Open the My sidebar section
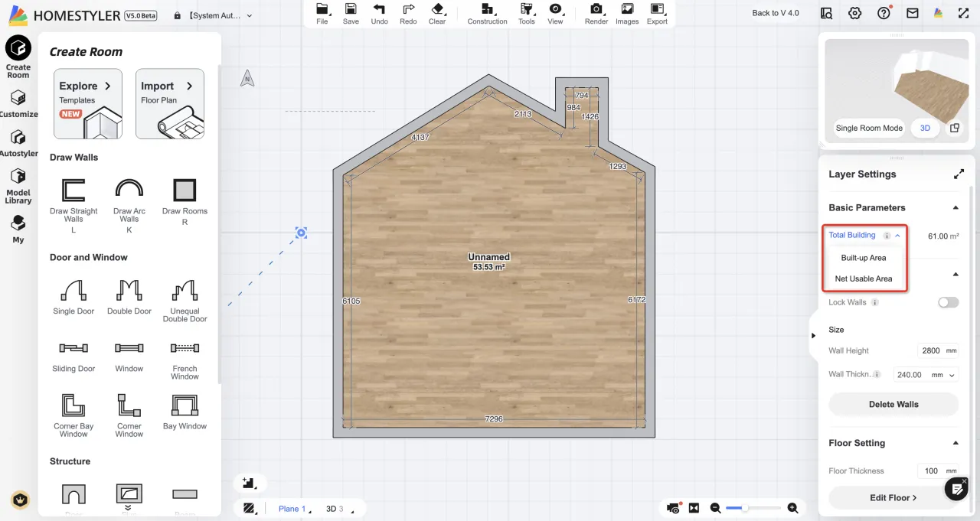Image resolution: width=980 pixels, height=521 pixels. coord(18,229)
